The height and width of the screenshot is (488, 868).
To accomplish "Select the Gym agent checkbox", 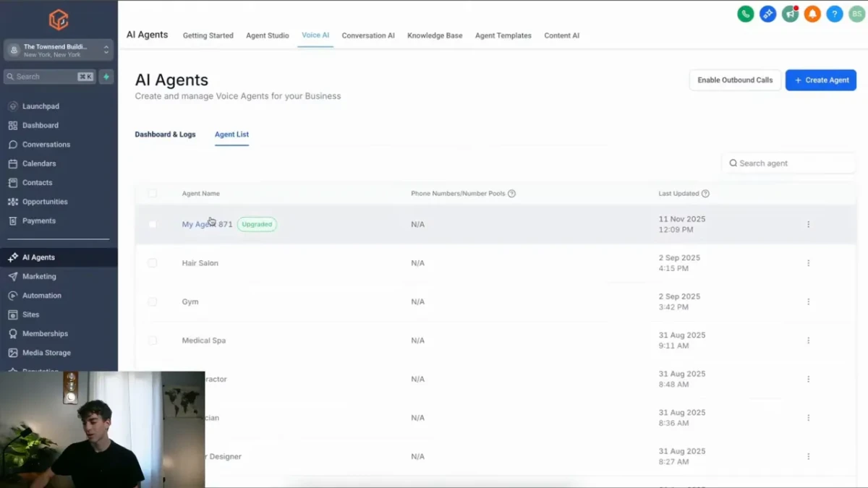I will coord(152,302).
